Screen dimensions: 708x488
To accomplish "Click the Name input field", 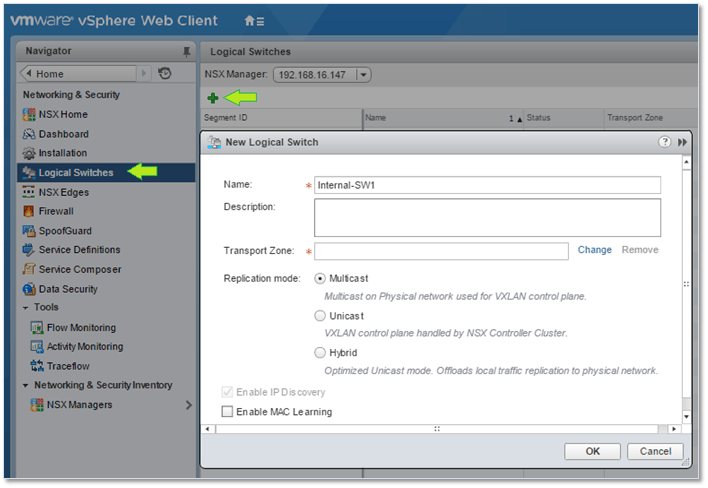I will pyautogui.click(x=487, y=185).
